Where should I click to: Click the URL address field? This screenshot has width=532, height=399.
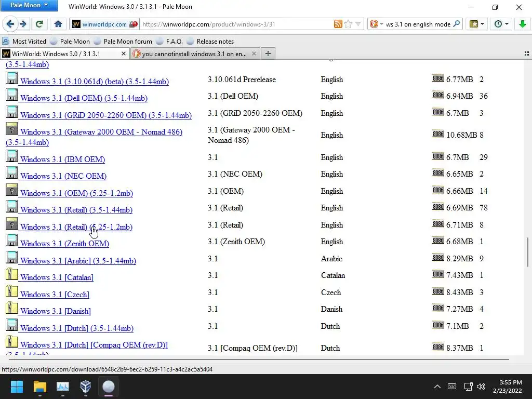[x=236, y=24]
